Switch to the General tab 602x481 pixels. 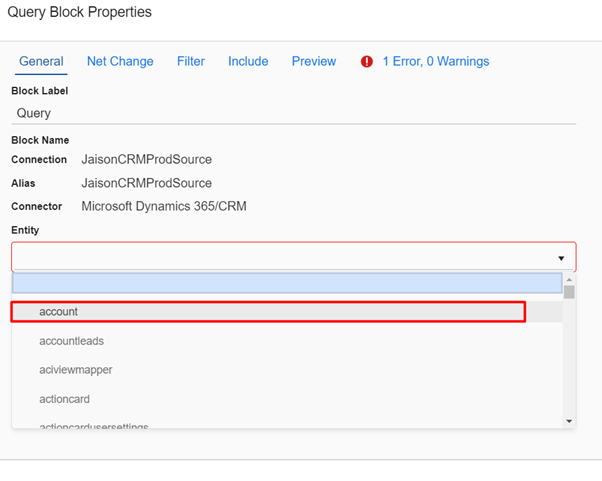(x=41, y=61)
